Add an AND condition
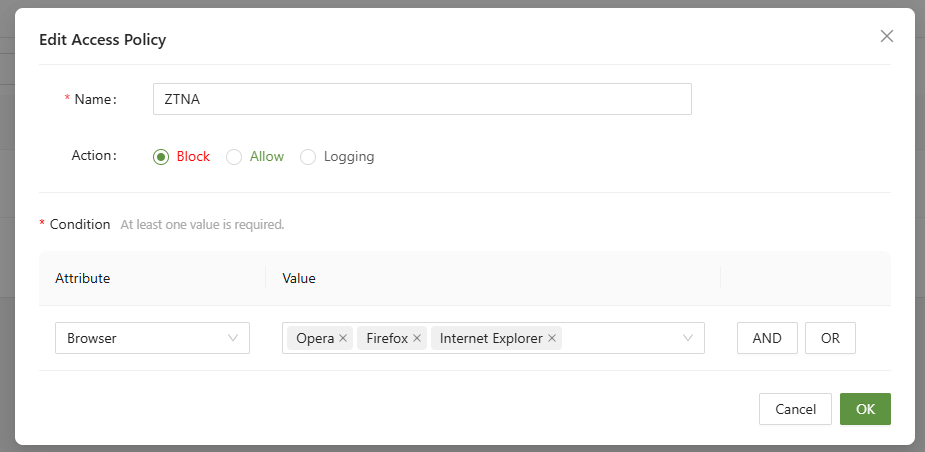This screenshot has width=925, height=452. tap(767, 338)
